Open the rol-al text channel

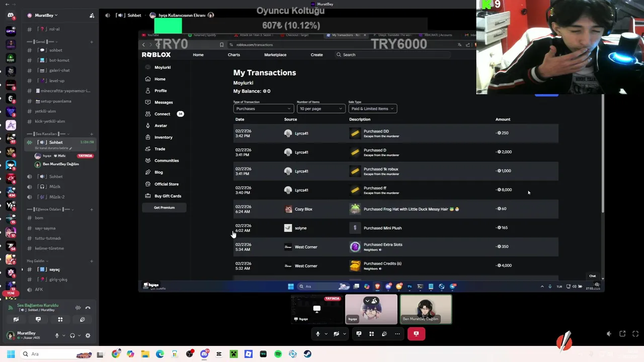pyautogui.click(x=60, y=29)
